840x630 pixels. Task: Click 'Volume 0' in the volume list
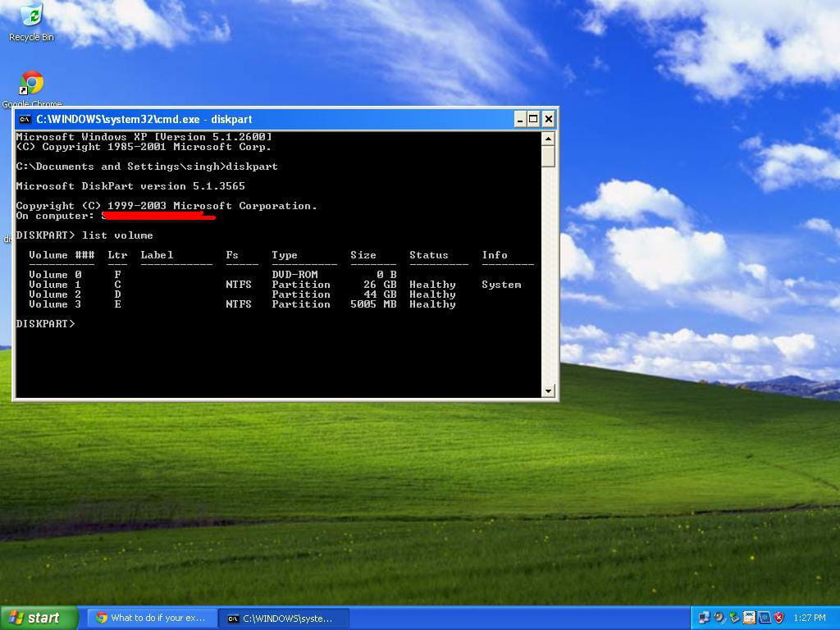[x=55, y=275]
